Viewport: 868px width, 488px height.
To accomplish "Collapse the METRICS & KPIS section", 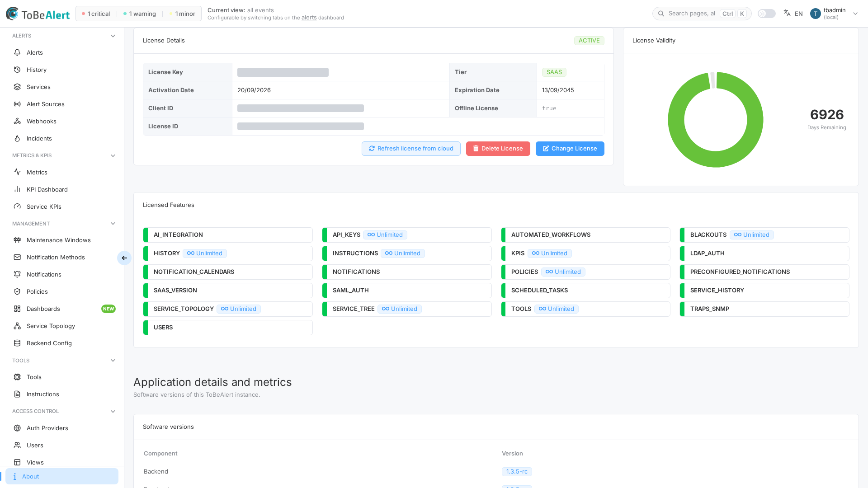I will [x=113, y=155].
